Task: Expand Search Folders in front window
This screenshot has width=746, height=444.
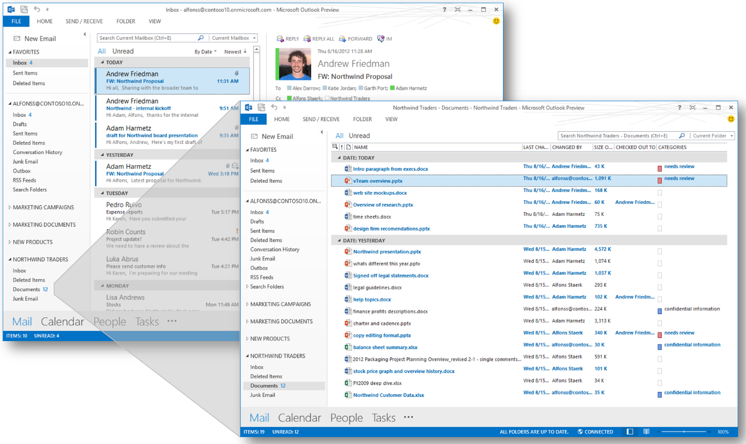Action: [x=247, y=286]
